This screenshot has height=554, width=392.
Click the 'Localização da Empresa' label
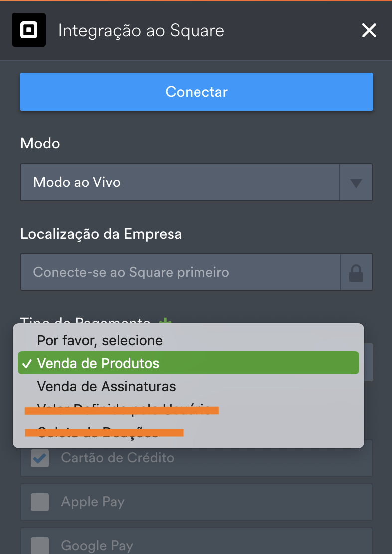(x=101, y=234)
